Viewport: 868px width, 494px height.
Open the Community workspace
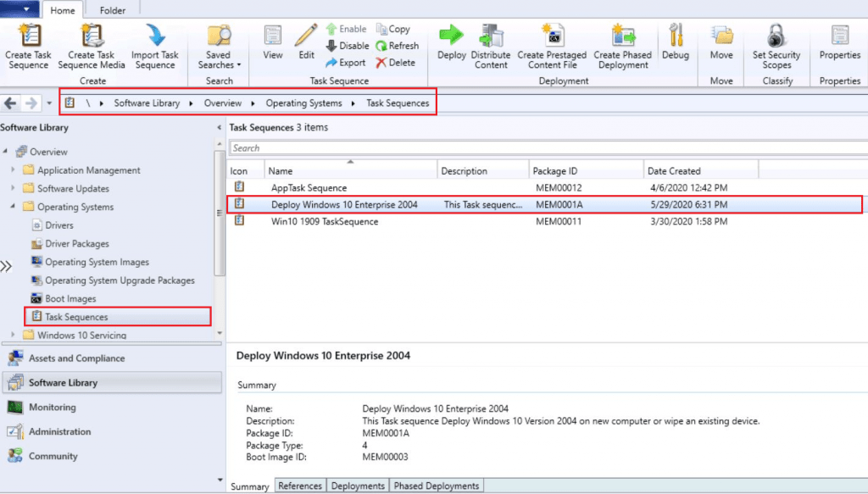tap(113, 456)
